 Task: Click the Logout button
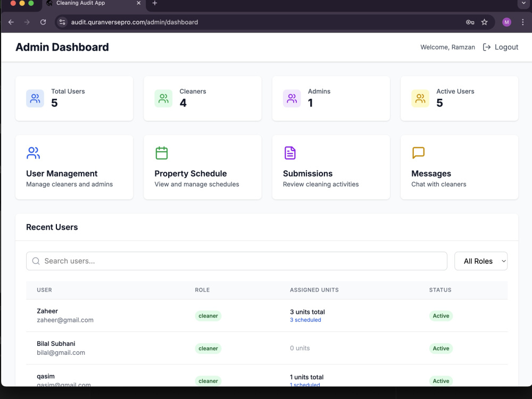501,47
